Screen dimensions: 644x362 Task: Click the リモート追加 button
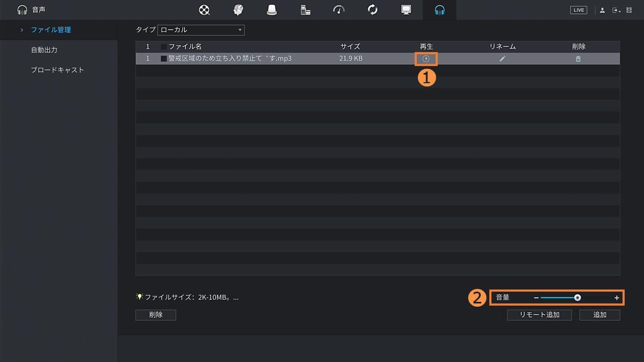coord(539,315)
